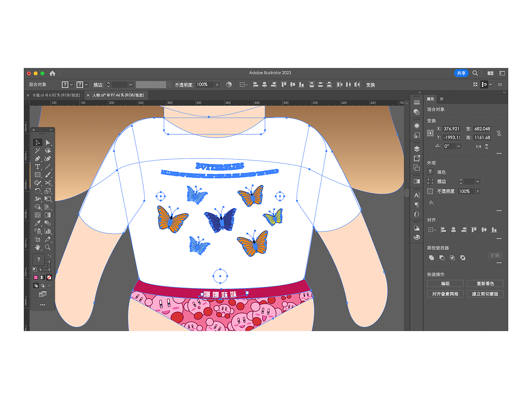Click 对齐像素网格 button
532x399 pixels.
445,294
